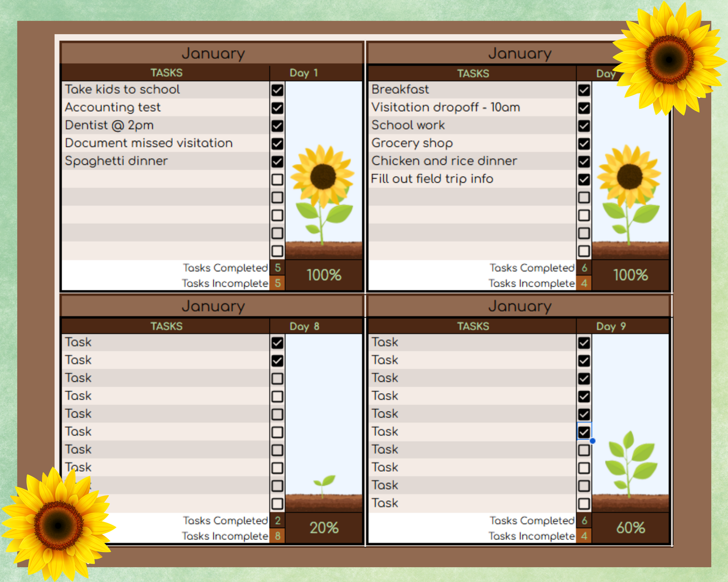Image resolution: width=728 pixels, height=582 pixels.
Task: Click the TASKS header in Day 1 panel
Action: (166, 73)
